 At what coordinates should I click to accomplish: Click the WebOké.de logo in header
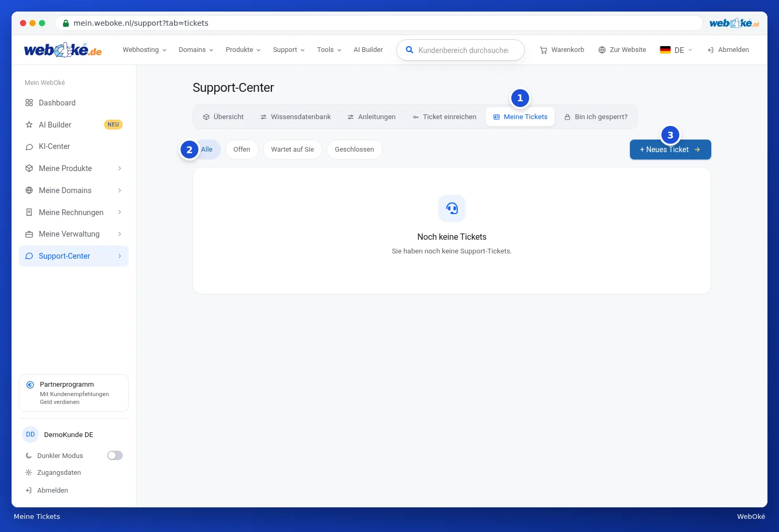pos(63,50)
